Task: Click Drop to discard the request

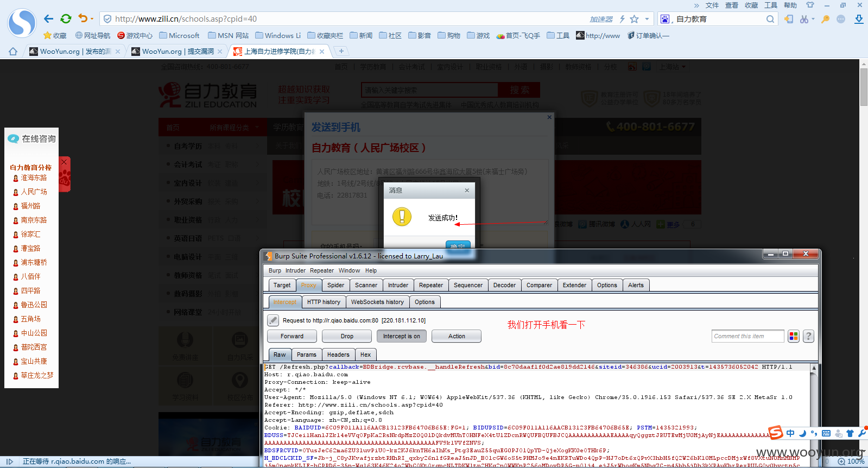Action: click(347, 336)
